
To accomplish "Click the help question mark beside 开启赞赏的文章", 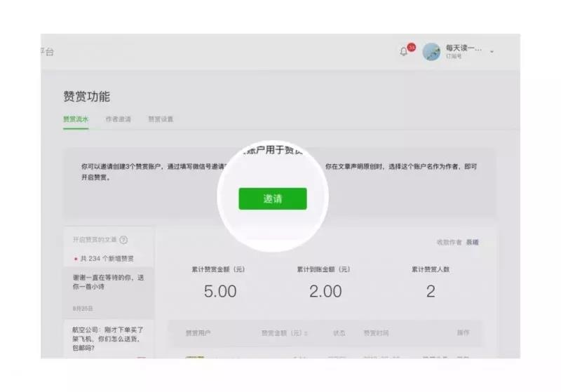I will tap(124, 240).
